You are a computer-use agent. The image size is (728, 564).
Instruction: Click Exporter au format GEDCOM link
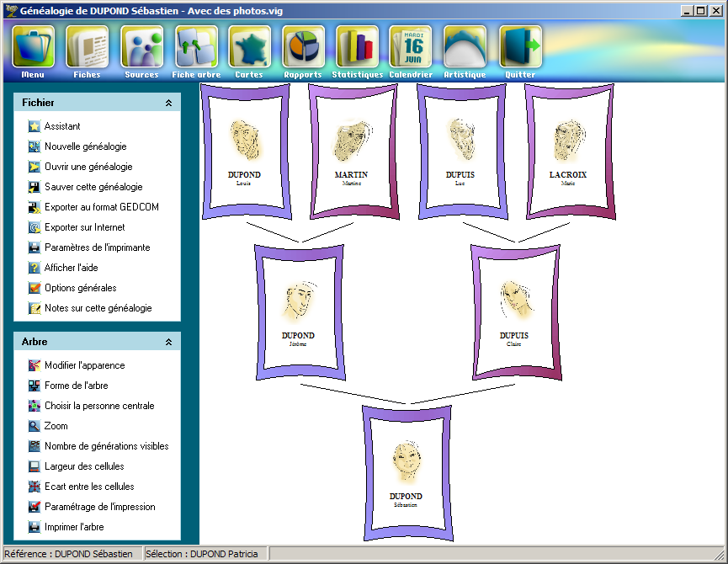tap(102, 207)
